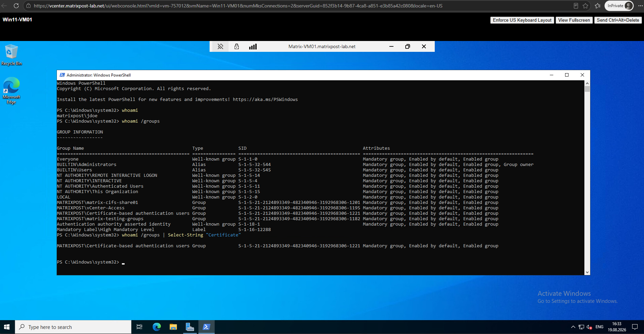Click the PowerShell icon in window title bar
This screenshot has width=644, height=334.
click(x=62, y=75)
